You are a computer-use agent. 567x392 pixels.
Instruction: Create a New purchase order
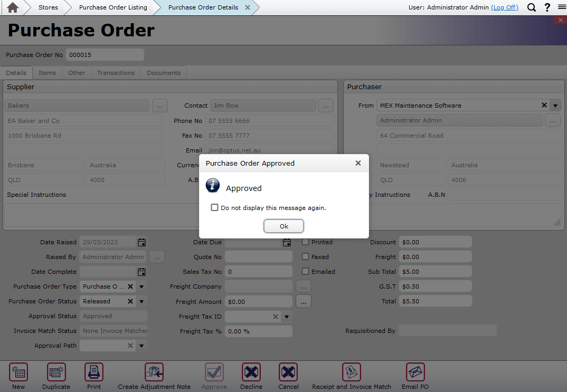[x=18, y=376]
